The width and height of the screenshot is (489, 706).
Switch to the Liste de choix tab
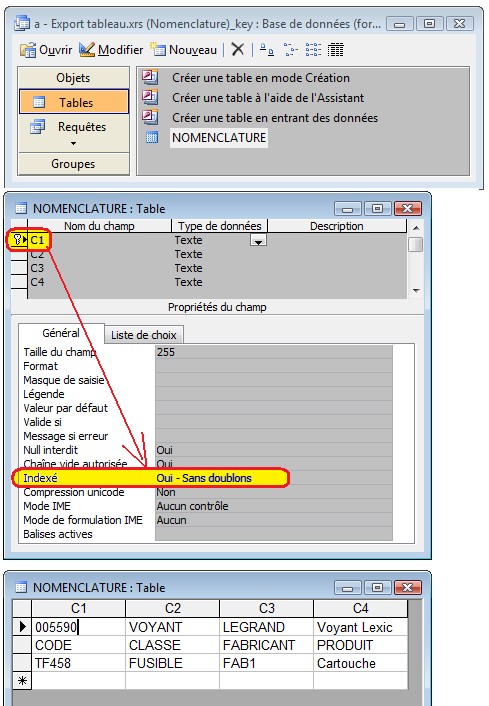coord(144,335)
